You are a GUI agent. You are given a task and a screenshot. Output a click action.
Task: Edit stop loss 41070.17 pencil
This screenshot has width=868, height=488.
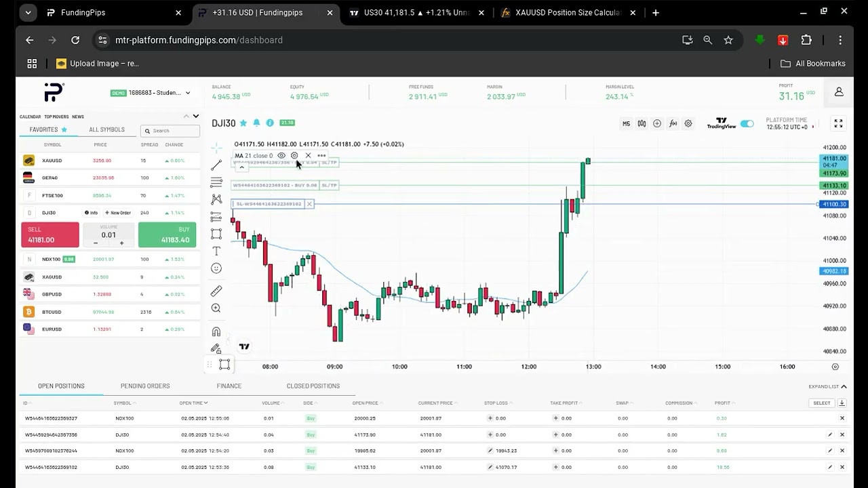(x=490, y=467)
